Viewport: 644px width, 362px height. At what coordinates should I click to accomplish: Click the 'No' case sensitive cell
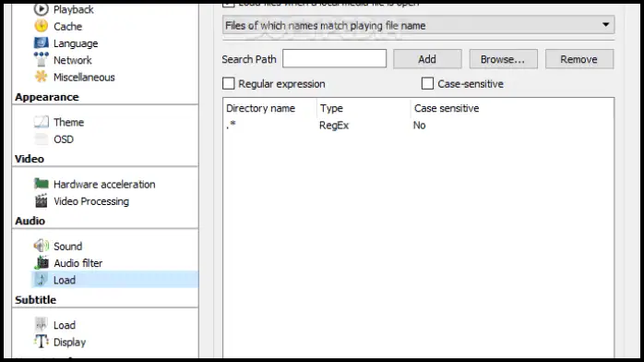(x=420, y=126)
